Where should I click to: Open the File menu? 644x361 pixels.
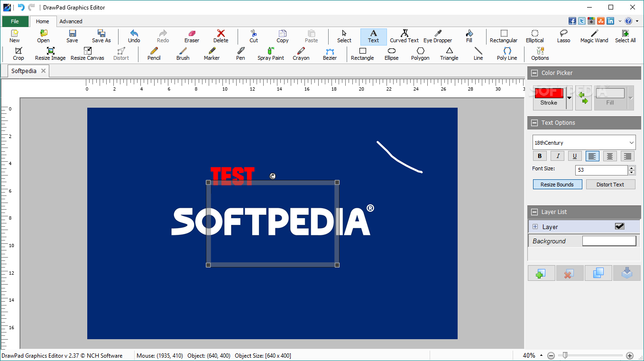tap(15, 21)
